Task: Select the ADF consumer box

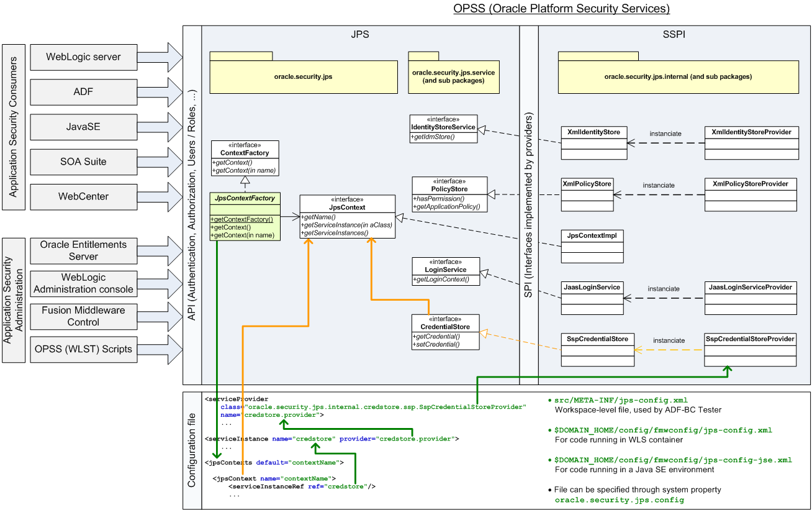Action: (83, 92)
